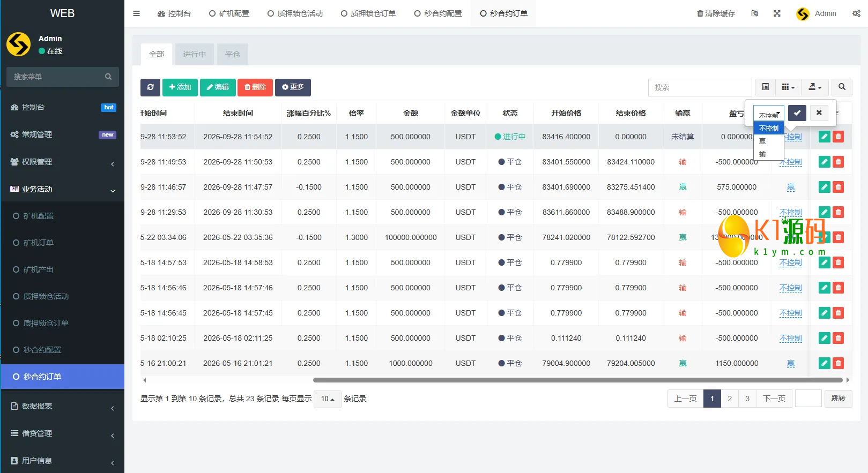Click the table 搜索 input field
Viewport: 868px width, 473px height.
[700, 87]
